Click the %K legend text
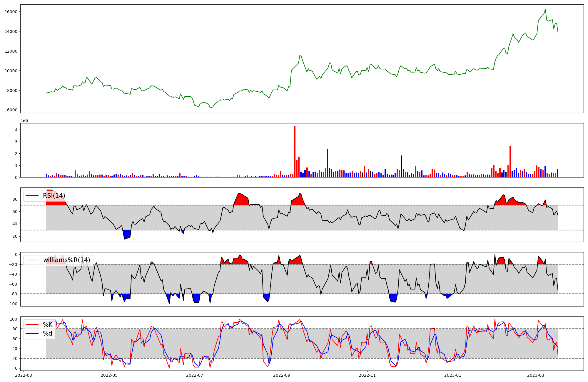Viewport: 588px width, 382px height. pyautogui.click(x=48, y=325)
